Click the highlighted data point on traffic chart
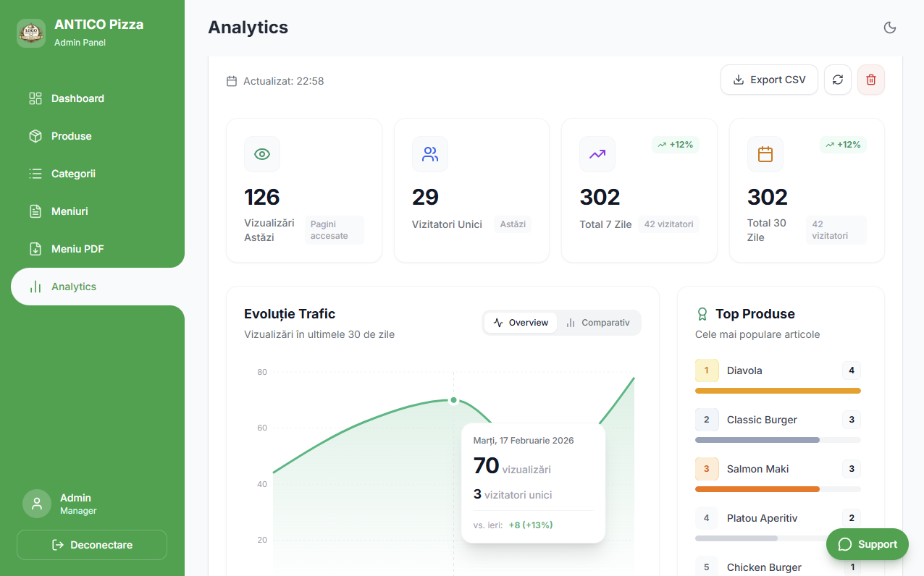The image size is (924, 576). coord(454,400)
